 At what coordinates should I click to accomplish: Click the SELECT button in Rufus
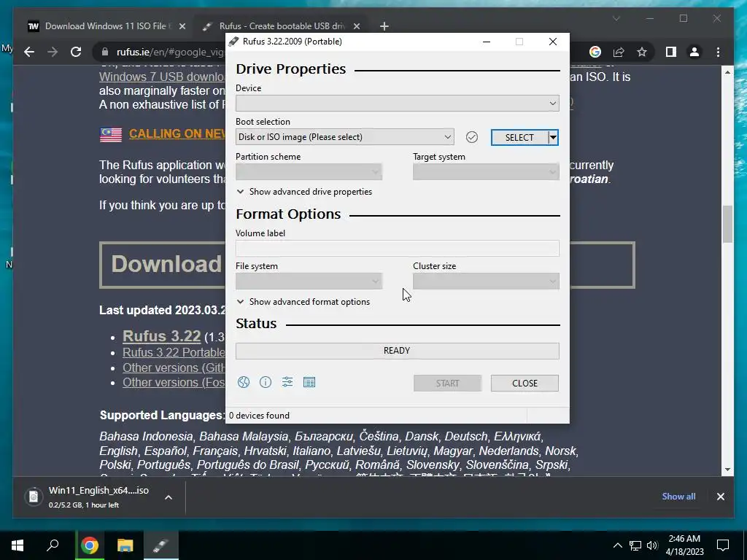click(519, 138)
